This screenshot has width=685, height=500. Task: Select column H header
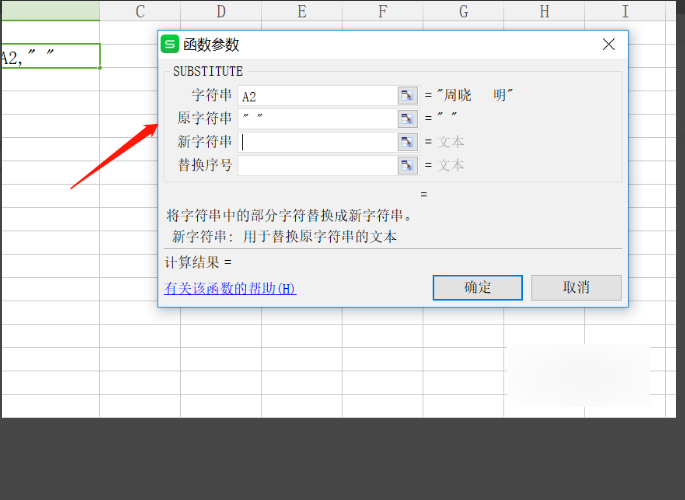(544, 11)
